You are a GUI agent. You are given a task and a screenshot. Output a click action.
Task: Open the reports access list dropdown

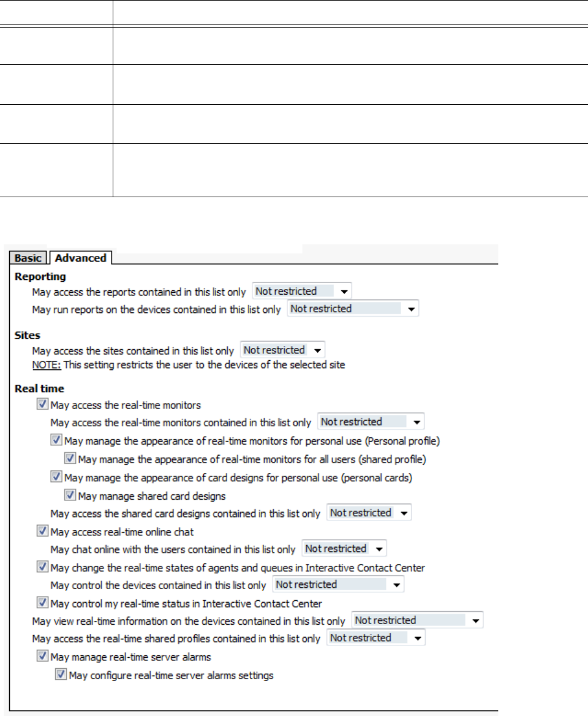click(302, 292)
